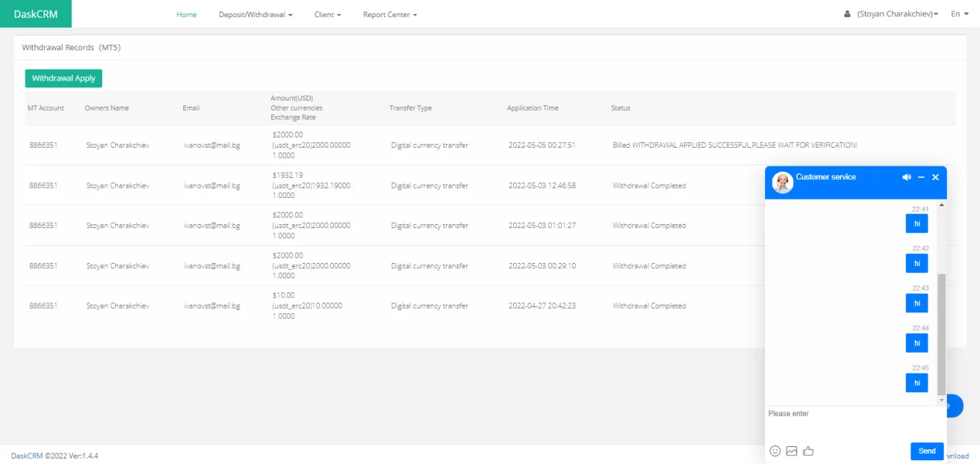The width and height of the screenshot is (980, 464).
Task: Expand the Client dropdown menu
Action: pyautogui.click(x=328, y=15)
